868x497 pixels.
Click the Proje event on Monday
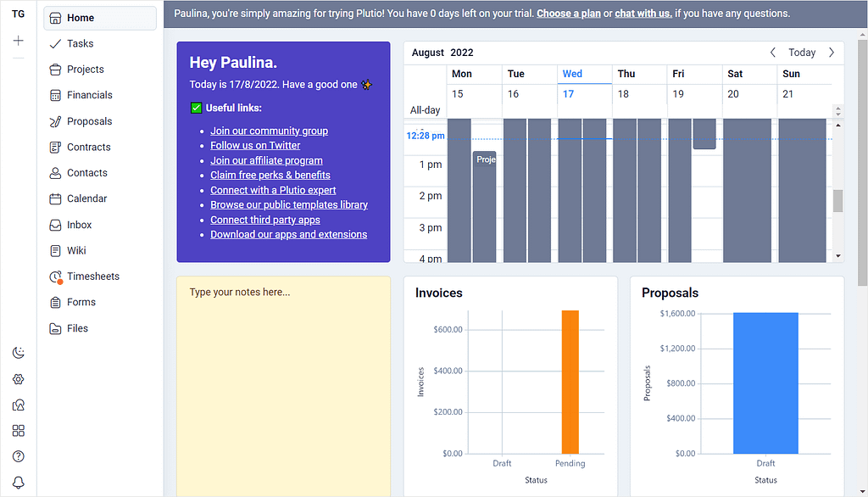tap(484, 206)
